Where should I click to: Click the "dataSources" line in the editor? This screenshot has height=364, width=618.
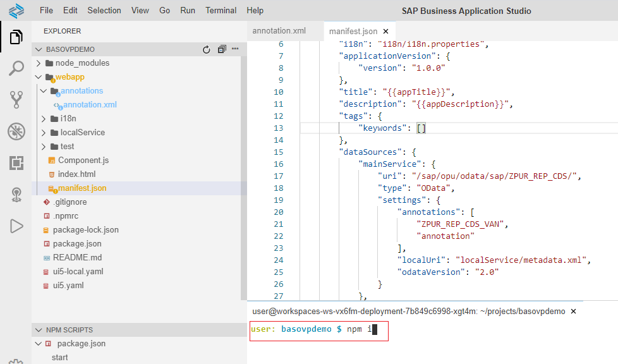click(378, 152)
